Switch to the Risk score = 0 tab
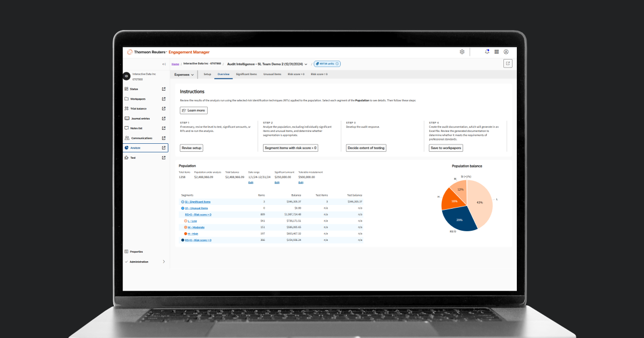 point(319,74)
